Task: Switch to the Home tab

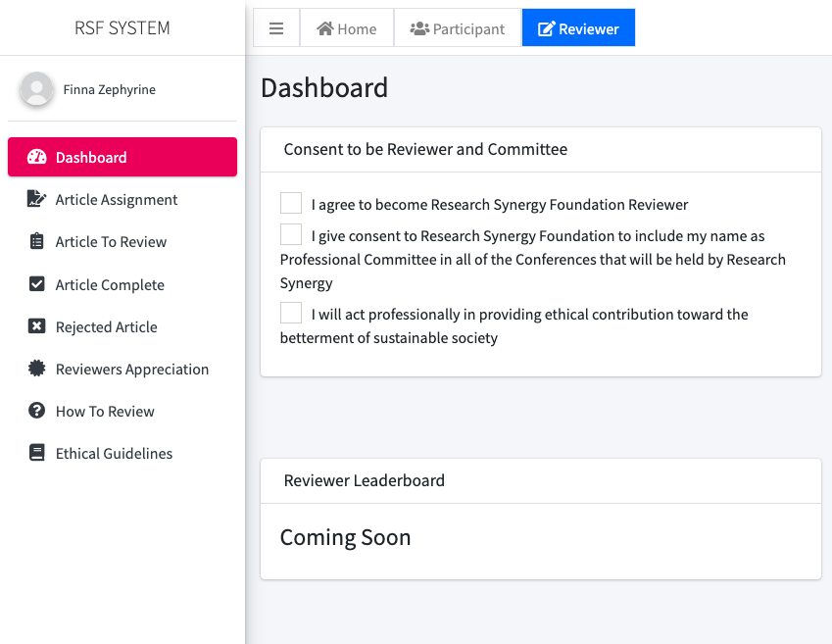Action: tap(347, 28)
